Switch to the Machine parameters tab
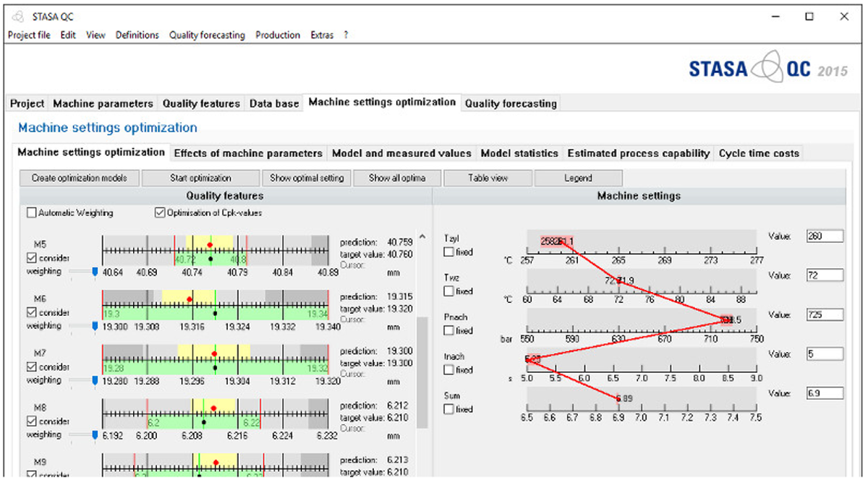 coord(103,103)
